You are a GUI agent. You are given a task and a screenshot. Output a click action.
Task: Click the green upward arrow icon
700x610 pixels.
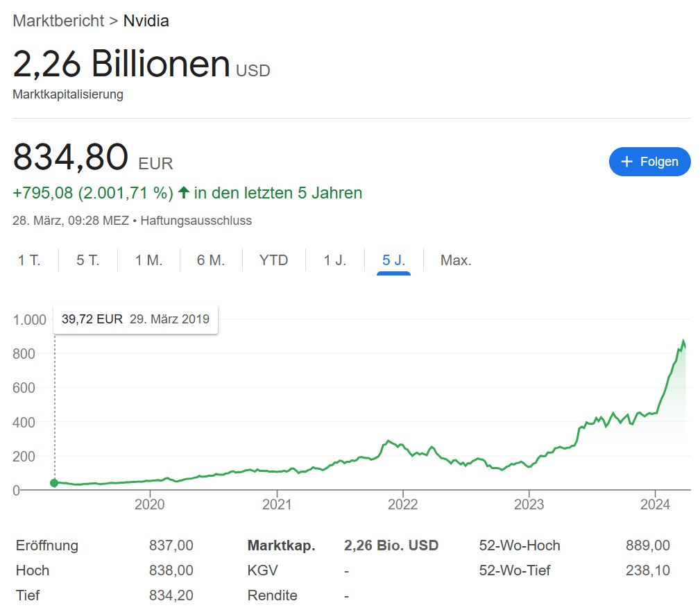(x=184, y=192)
